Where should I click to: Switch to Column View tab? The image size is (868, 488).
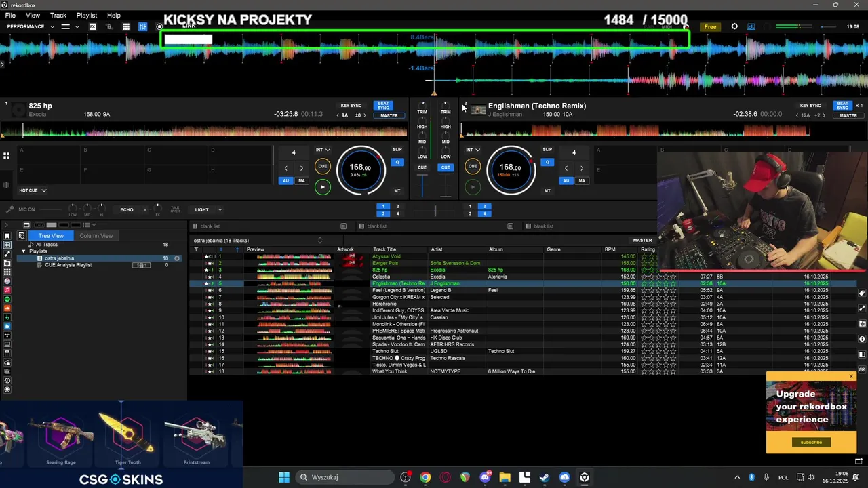96,236
